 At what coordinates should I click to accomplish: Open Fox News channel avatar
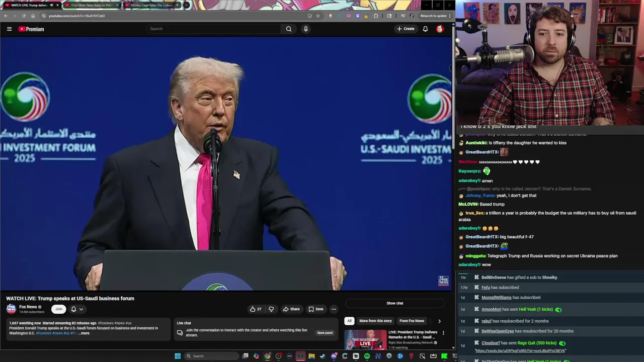pyautogui.click(x=11, y=309)
